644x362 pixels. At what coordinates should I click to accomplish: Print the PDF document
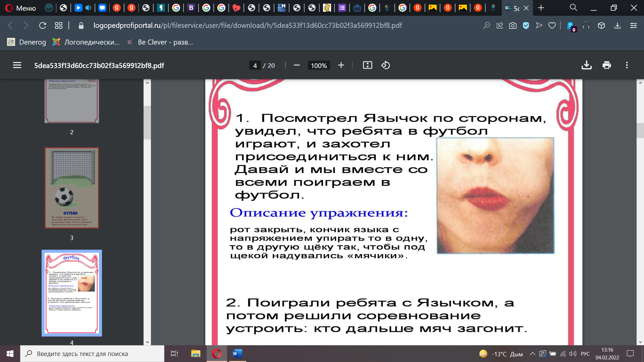click(606, 65)
